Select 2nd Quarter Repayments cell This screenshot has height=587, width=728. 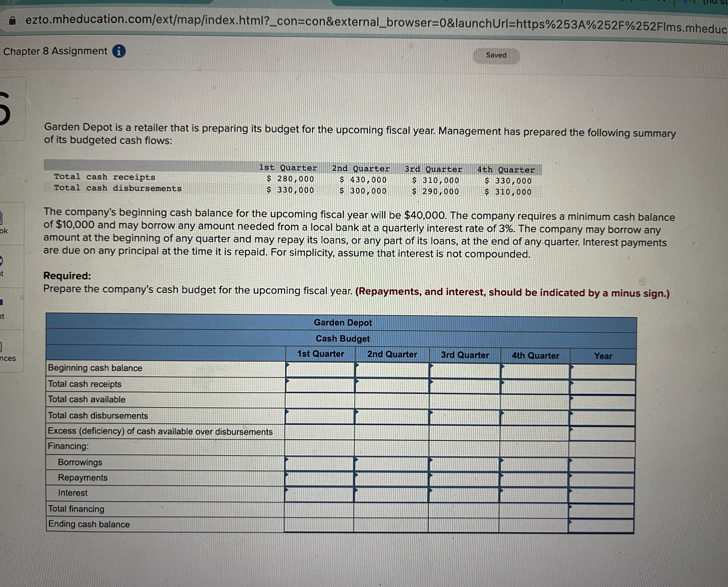[391, 479]
